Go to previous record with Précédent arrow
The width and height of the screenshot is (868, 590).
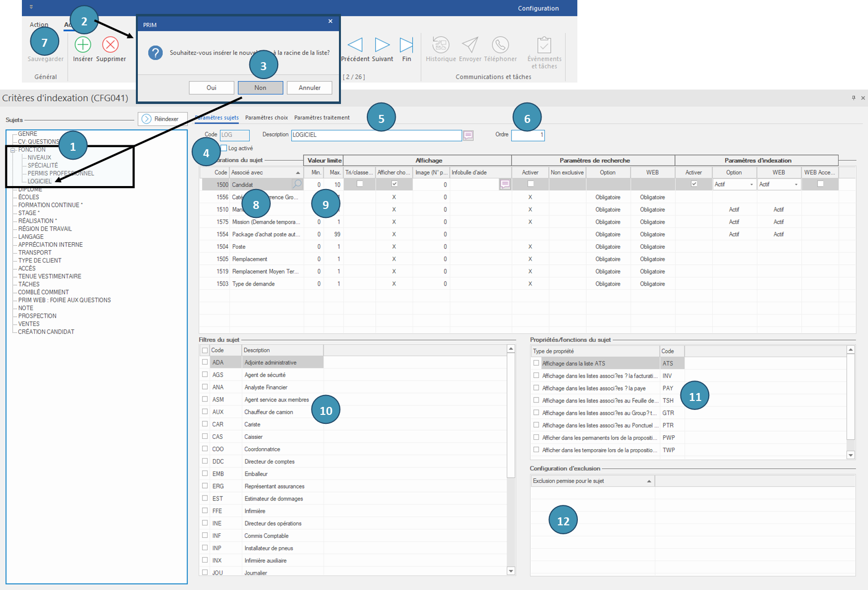355,45
